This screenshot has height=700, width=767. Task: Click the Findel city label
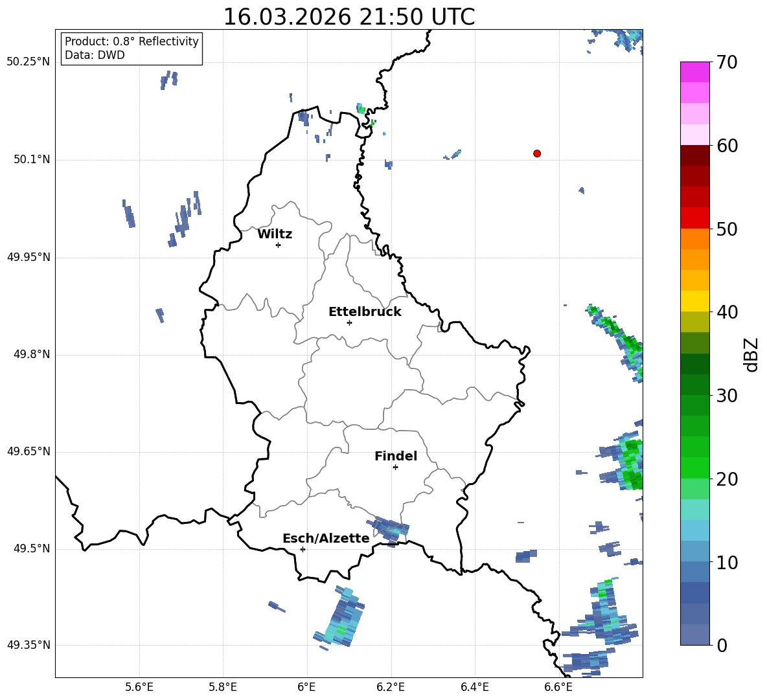click(x=396, y=456)
